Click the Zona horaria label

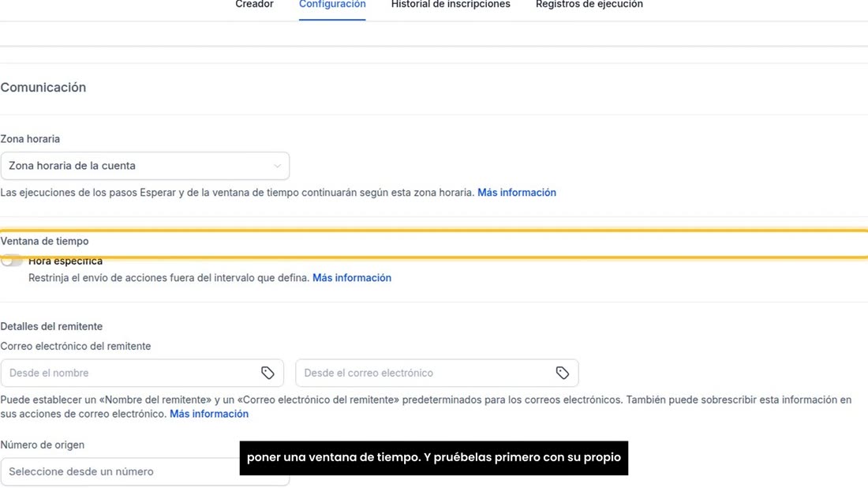pos(30,139)
